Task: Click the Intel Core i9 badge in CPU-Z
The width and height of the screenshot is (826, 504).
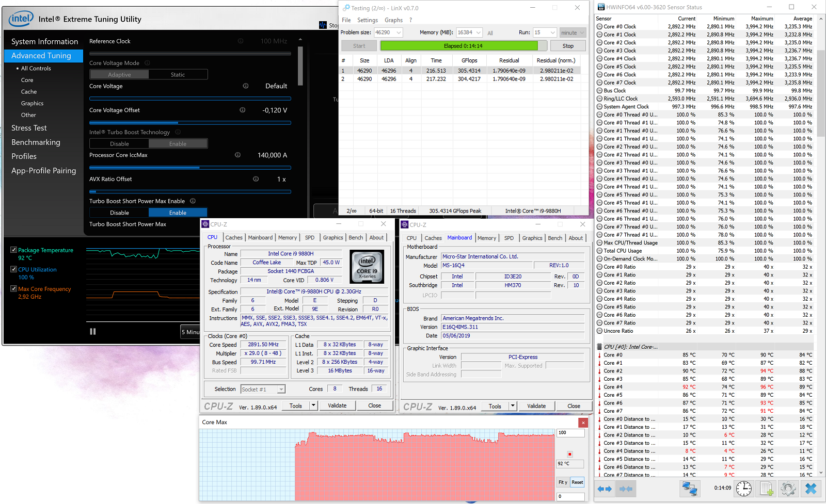Action: click(x=367, y=267)
